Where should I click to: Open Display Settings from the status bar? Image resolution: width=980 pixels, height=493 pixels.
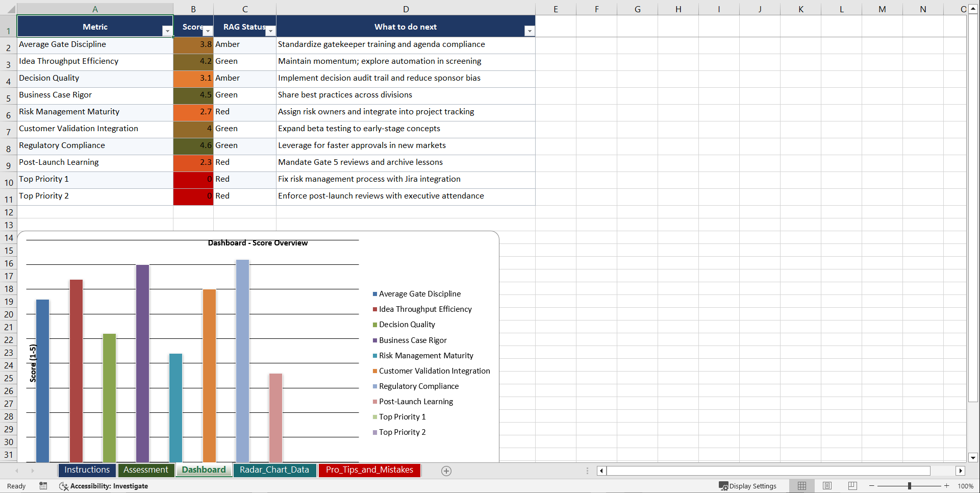click(x=748, y=486)
